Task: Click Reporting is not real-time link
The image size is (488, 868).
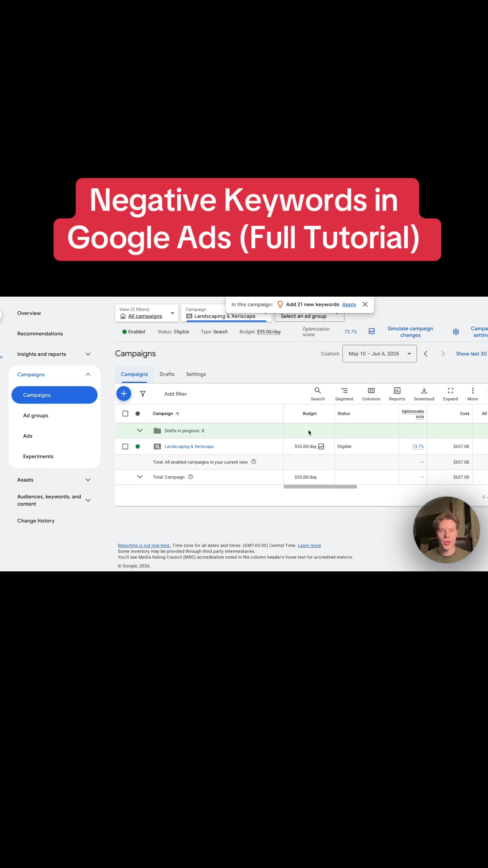Action: (144, 545)
